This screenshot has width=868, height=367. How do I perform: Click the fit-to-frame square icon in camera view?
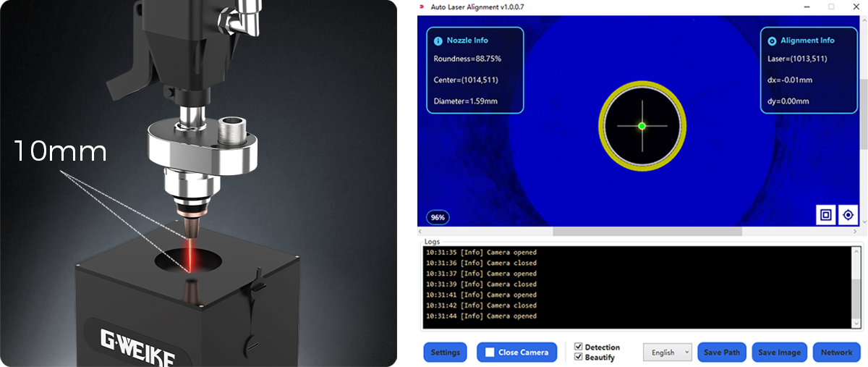pyautogui.click(x=825, y=214)
